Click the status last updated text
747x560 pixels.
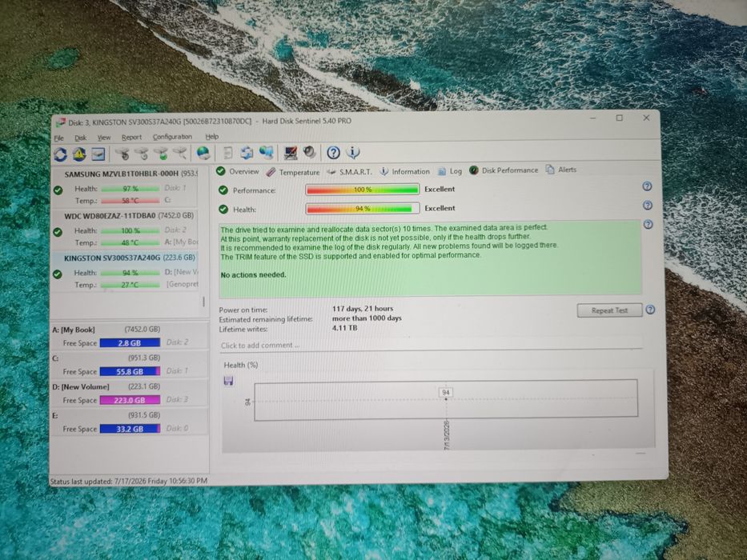pos(129,481)
